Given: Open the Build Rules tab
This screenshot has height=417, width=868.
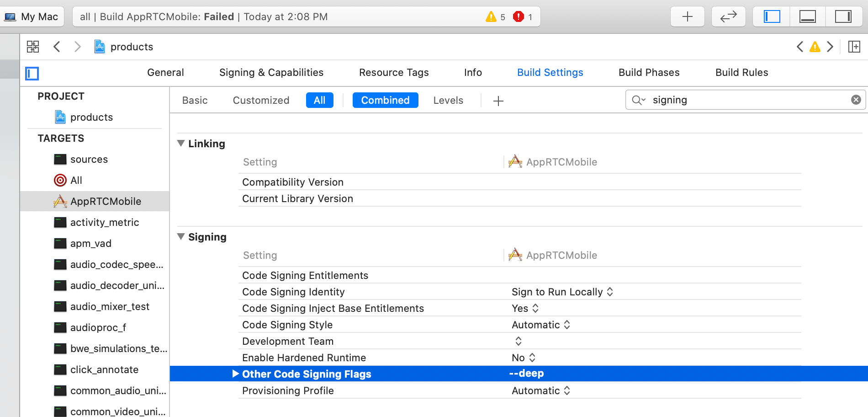Looking at the screenshot, I should pyautogui.click(x=741, y=73).
